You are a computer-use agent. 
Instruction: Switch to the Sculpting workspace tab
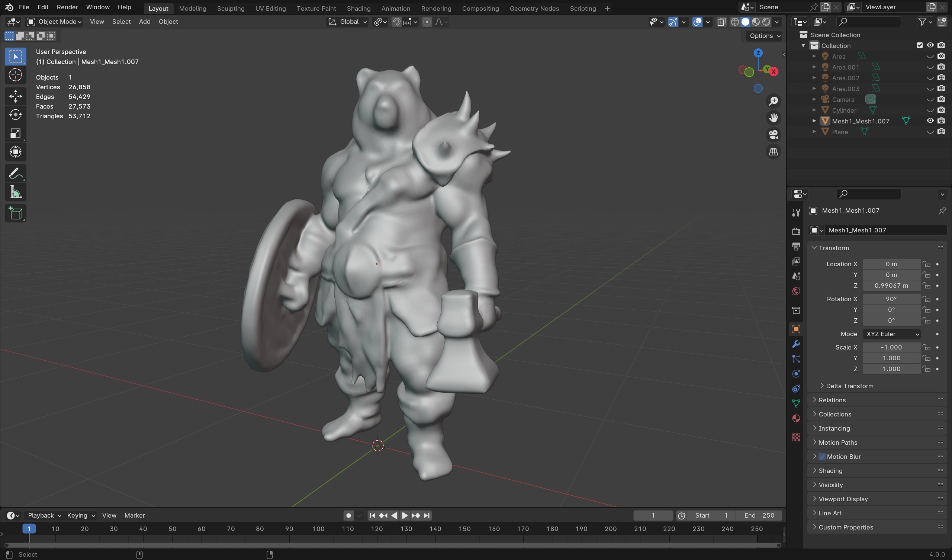231,8
